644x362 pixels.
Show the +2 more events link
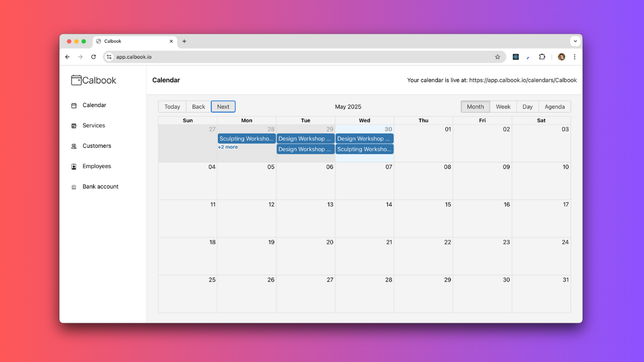(x=228, y=147)
